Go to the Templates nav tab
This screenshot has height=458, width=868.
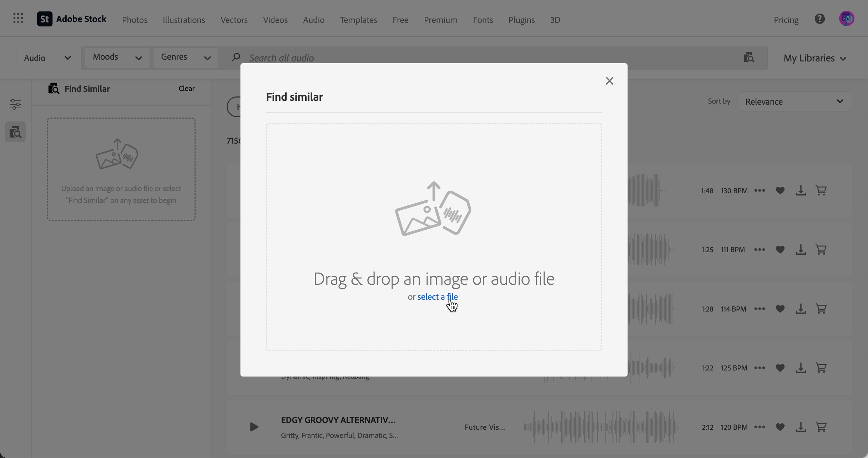click(x=358, y=20)
